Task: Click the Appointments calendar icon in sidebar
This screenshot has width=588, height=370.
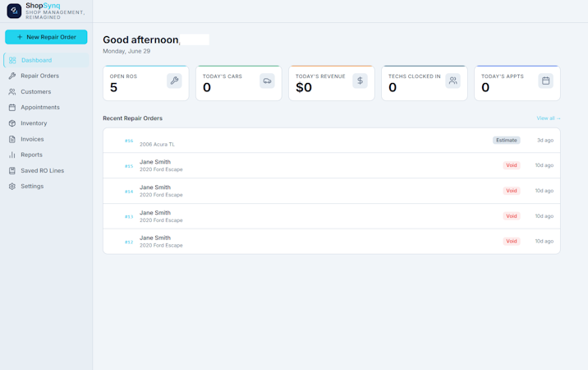Action: pyautogui.click(x=12, y=108)
